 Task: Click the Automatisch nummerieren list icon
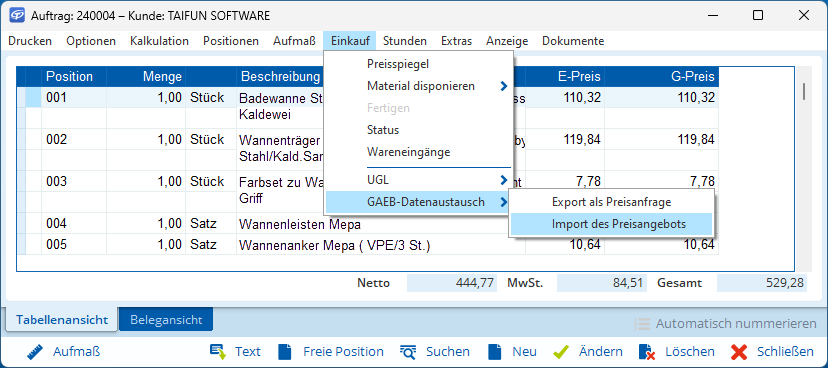(x=642, y=323)
